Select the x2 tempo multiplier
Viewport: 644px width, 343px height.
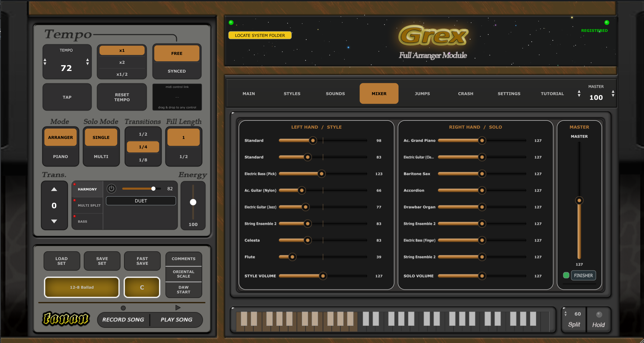[122, 62]
